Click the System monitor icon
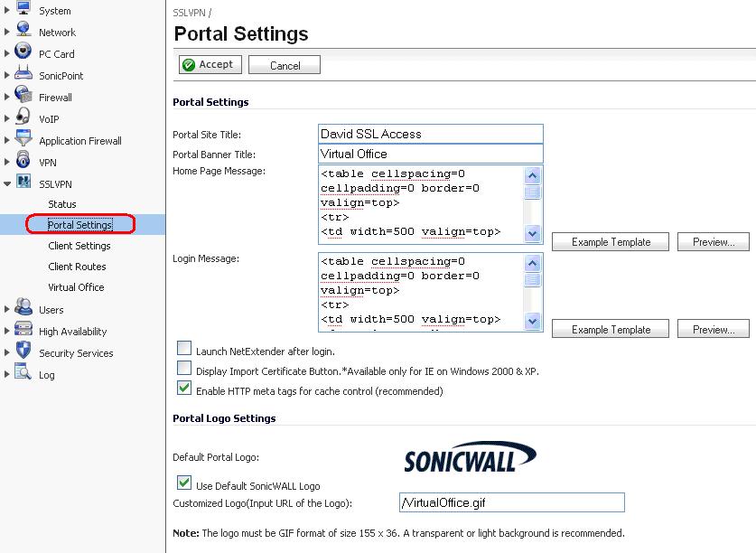756x553 pixels. click(23, 8)
